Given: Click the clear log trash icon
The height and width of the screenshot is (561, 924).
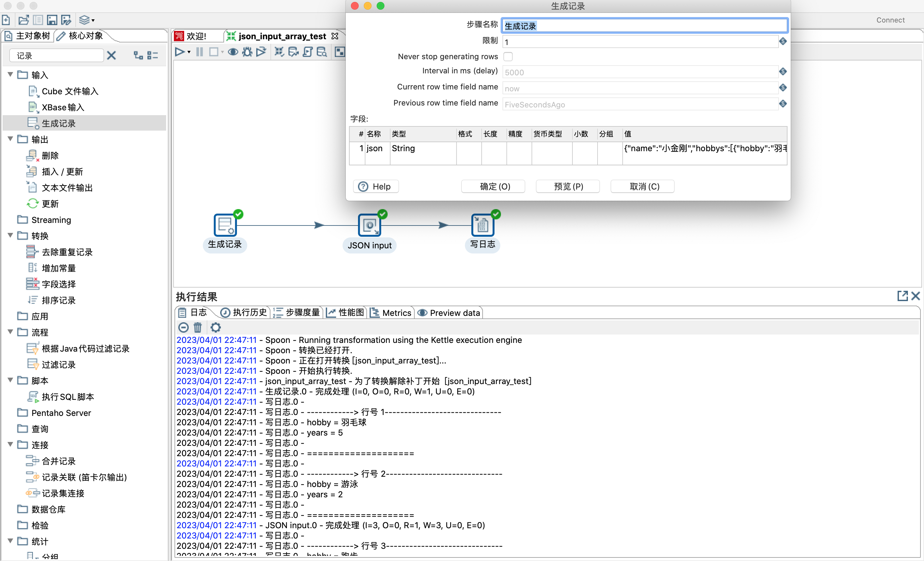Looking at the screenshot, I should [198, 327].
